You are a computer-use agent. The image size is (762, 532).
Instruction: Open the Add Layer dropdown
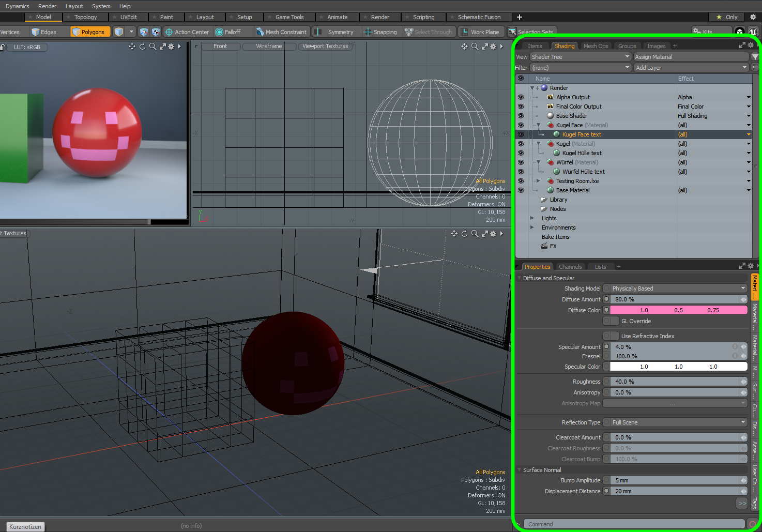point(691,68)
